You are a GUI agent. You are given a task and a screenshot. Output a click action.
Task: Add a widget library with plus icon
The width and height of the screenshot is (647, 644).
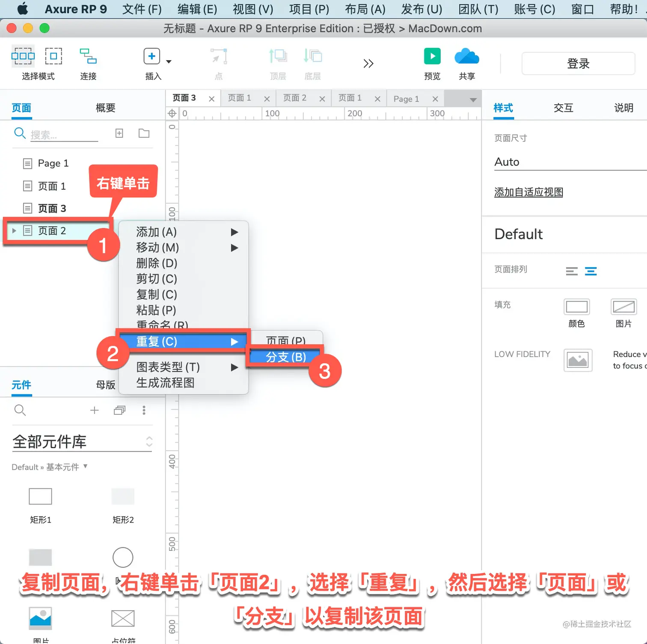[95, 411]
